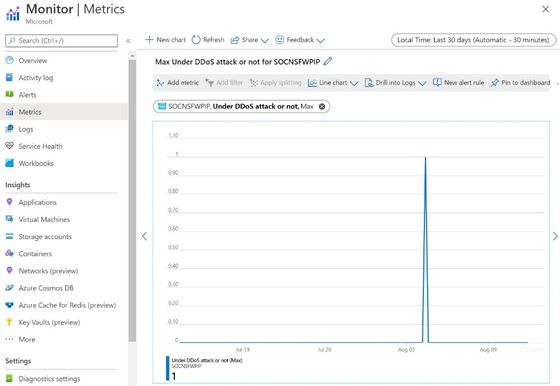Create a New chart
The width and height of the screenshot is (560, 386).
[x=165, y=40]
